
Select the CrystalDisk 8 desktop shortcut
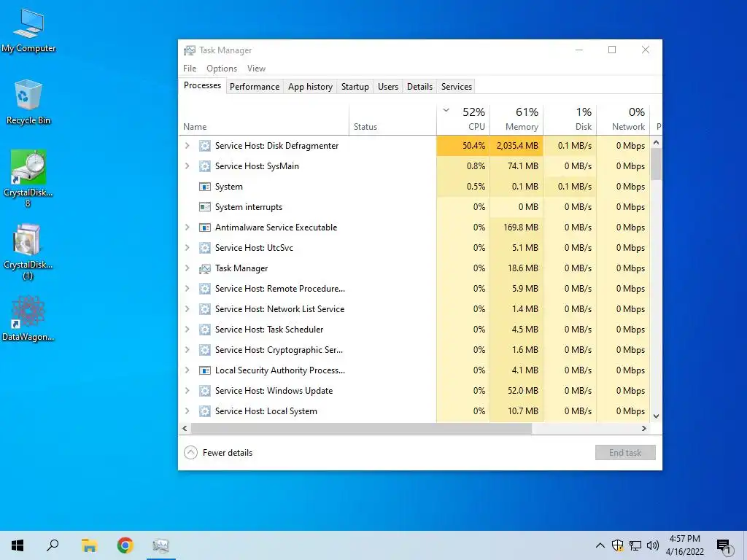[28, 178]
